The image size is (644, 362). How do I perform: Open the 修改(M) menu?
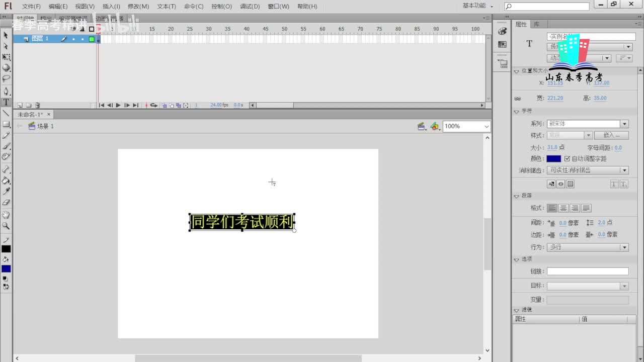138,7
